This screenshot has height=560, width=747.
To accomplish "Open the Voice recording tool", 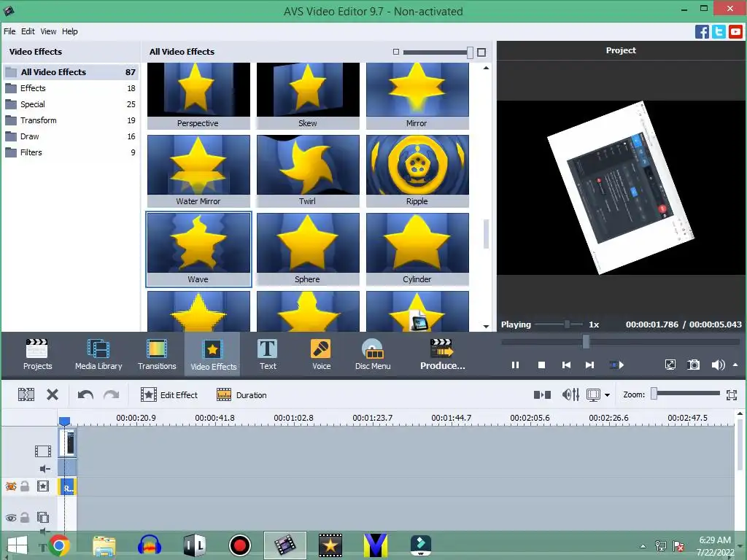I will pos(321,354).
